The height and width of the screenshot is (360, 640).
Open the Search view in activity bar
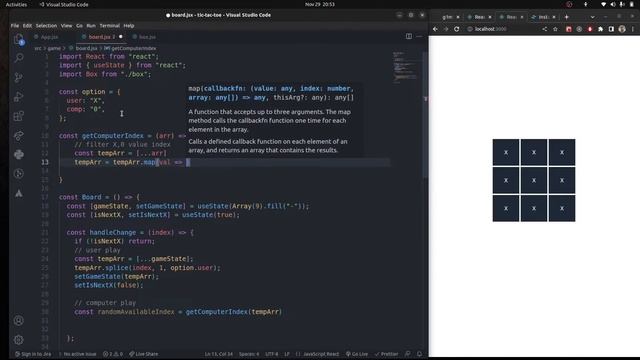(x=19, y=58)
